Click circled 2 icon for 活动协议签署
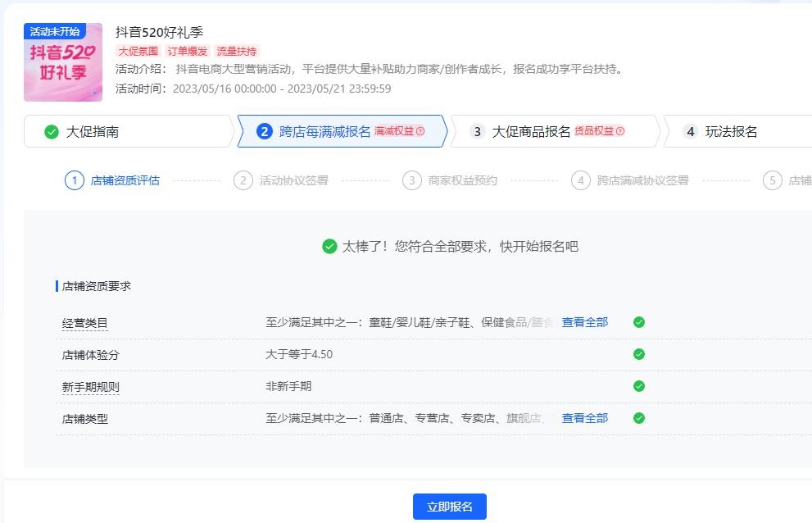Viewport: 812px width, 523px height. [243, 180]
